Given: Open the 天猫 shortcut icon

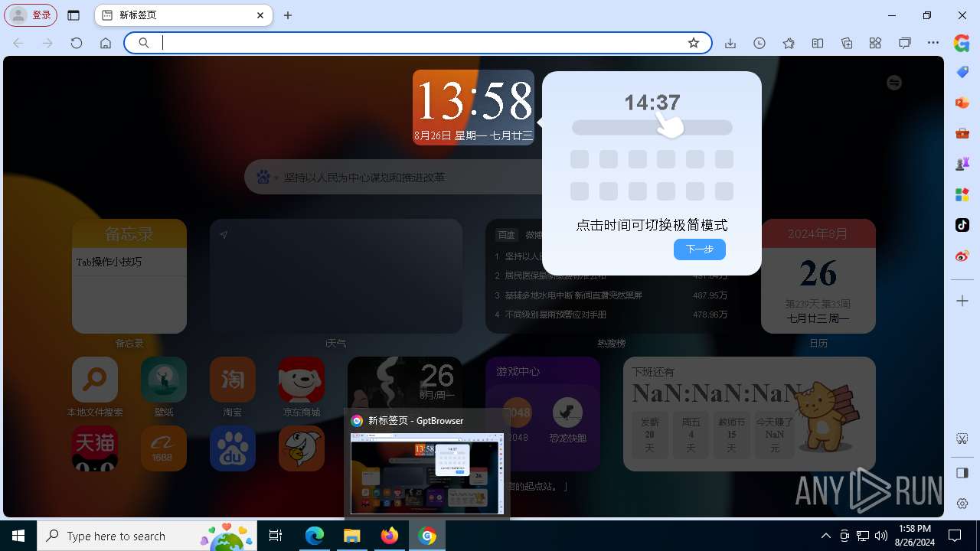Looking at the screenshot, I should tap(95, 448).
